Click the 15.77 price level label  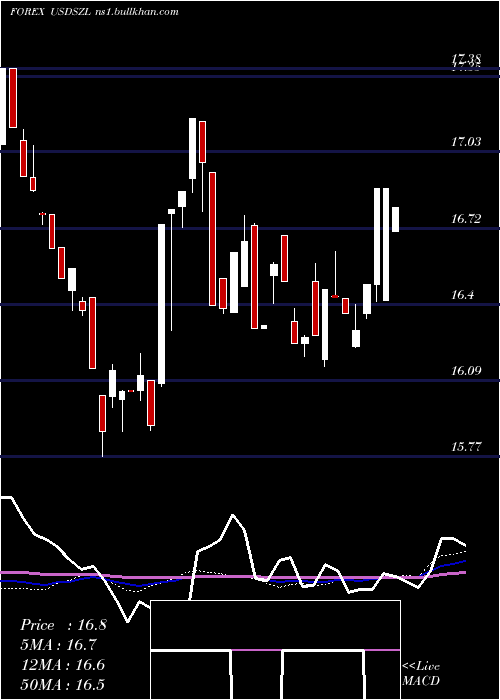click(466, 447)
